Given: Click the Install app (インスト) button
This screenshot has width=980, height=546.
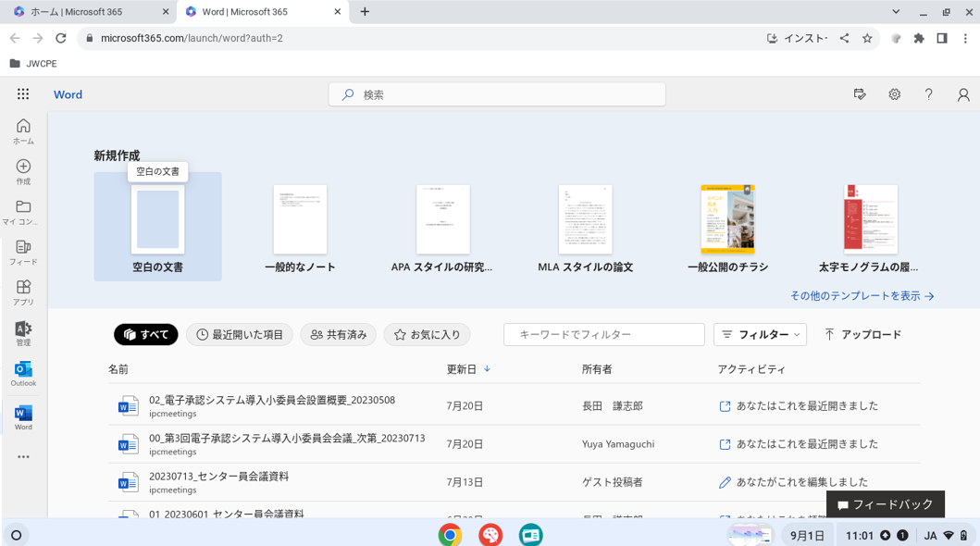Looking at the screenshot, I should coord(797,38).
